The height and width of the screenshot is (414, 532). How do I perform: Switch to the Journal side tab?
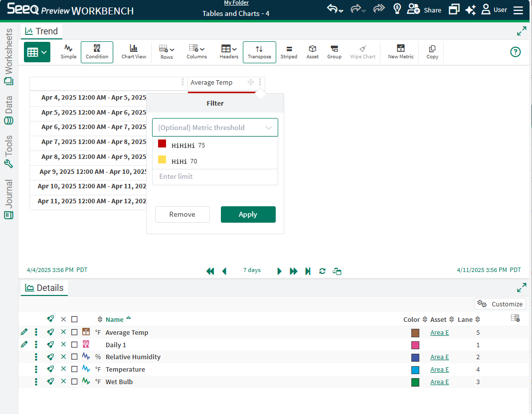pos(8,199)
